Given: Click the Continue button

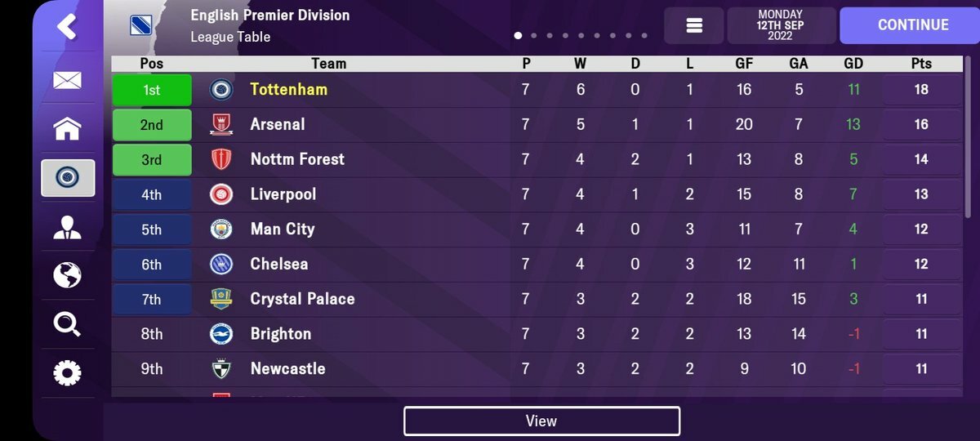Looking at the screenshot, I should (x=912, y=25).
